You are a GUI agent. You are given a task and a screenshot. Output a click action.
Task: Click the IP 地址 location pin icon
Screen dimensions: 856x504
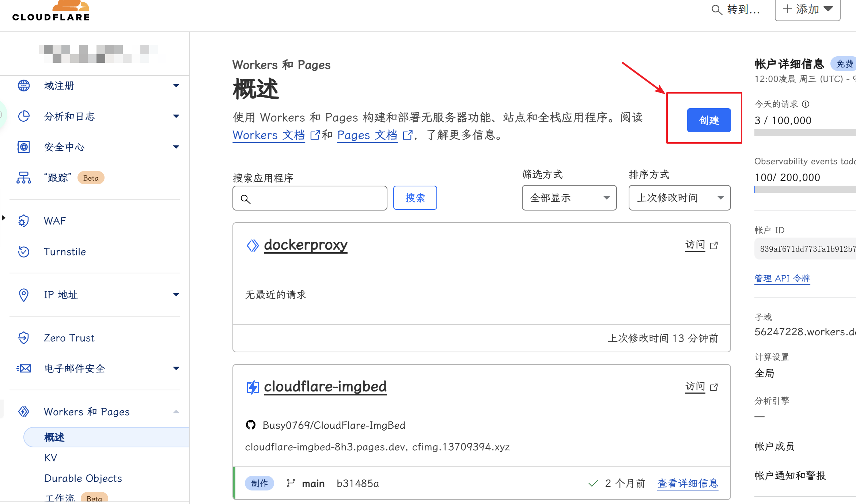(24, 295)
